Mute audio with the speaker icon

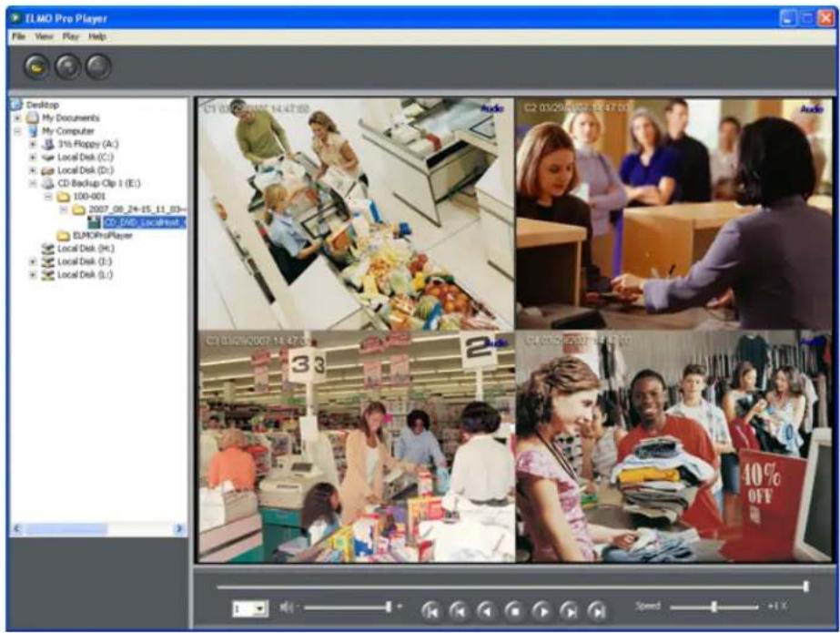[286, 607]
